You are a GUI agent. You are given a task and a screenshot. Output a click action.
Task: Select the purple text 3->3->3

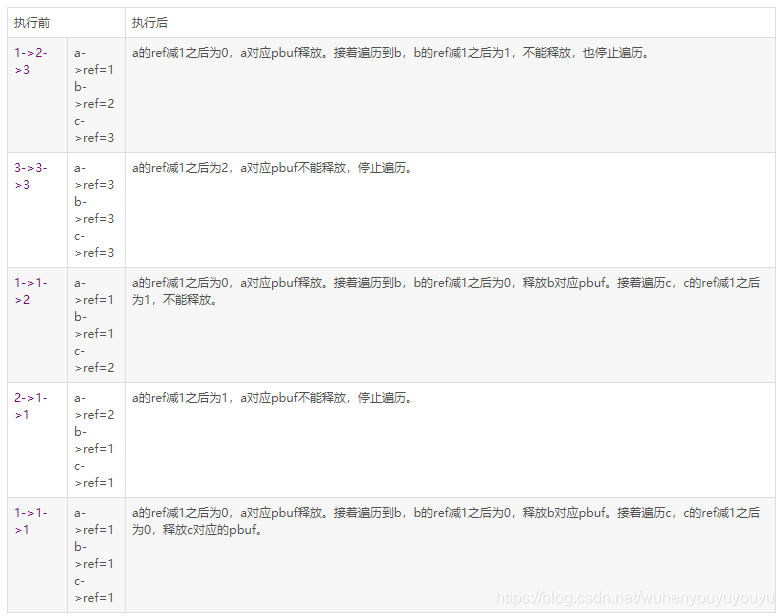30,176
